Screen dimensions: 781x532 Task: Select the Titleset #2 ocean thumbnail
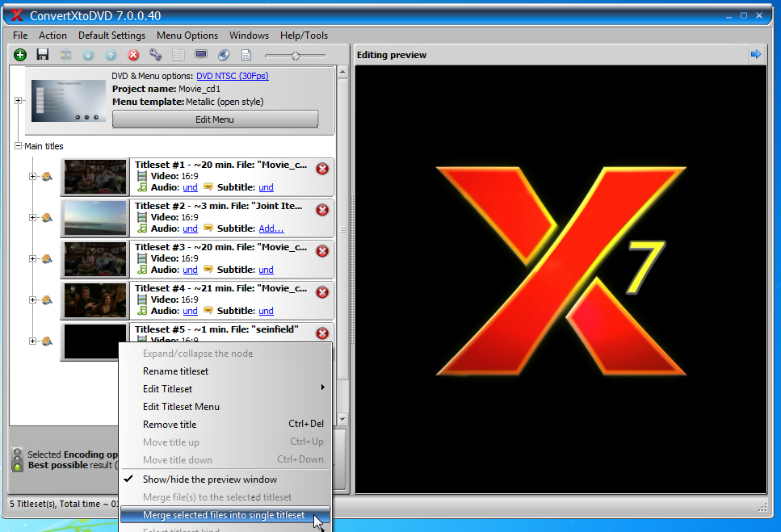[x=95, y=218]
